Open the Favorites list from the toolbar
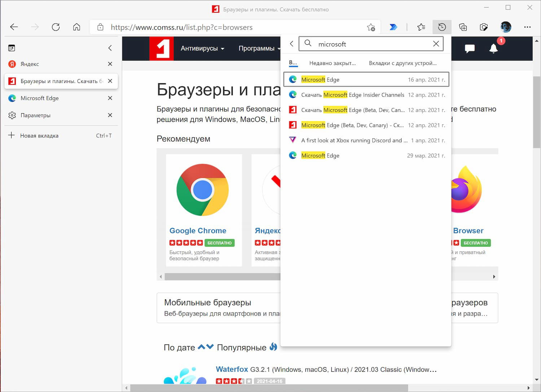The width and height of the screenshot is (541, 392). 421,27
